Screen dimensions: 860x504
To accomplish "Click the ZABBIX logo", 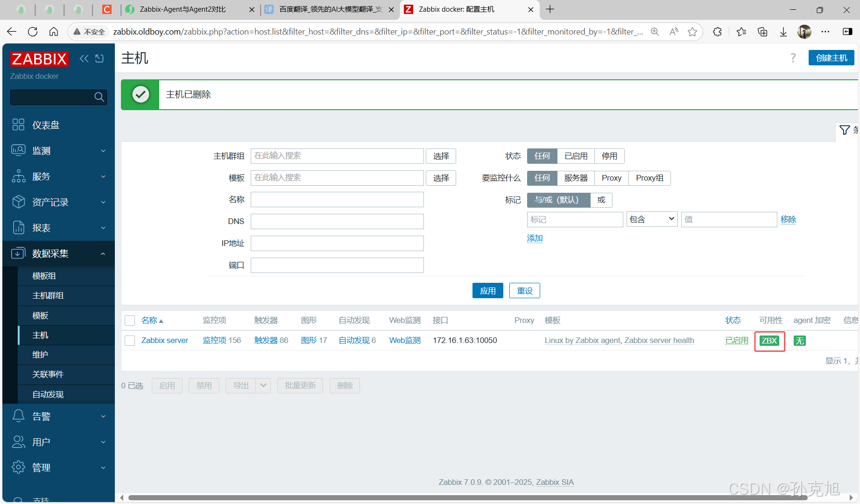I will pyautogui.click(x=39, y=59).
